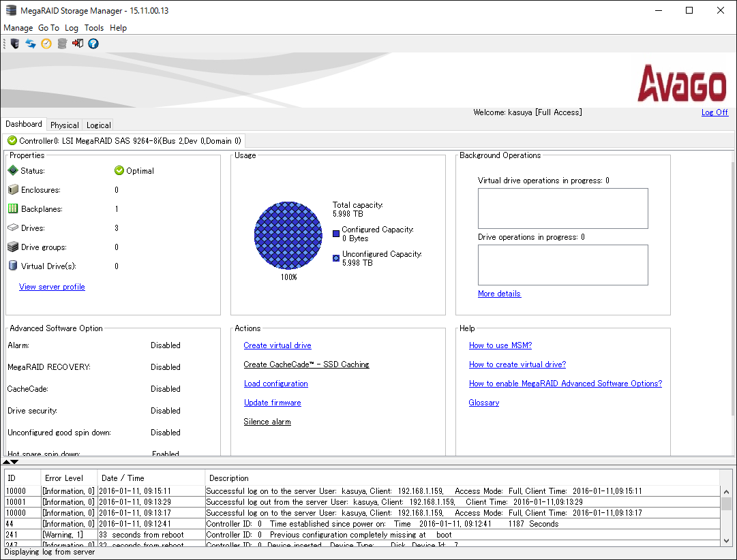Click the dashboard vertical scrollbar
The width and height of the screenshot is (737, 560).
pyautogui.click(x=733, y=287)
